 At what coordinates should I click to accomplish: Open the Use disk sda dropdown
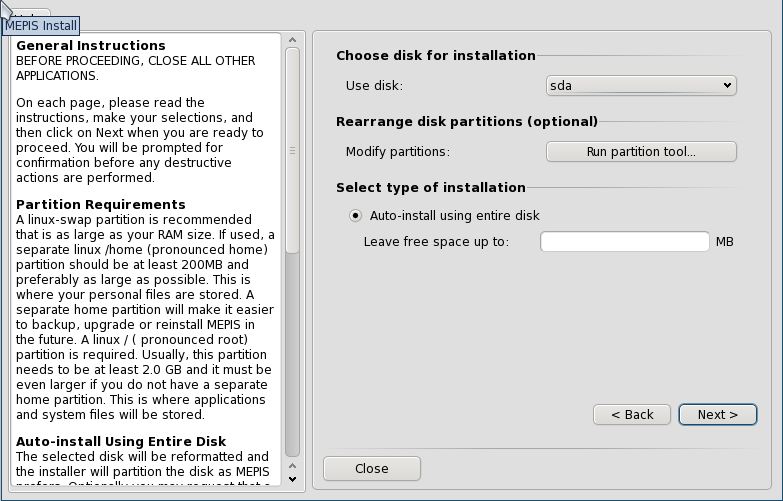[641, 85]
